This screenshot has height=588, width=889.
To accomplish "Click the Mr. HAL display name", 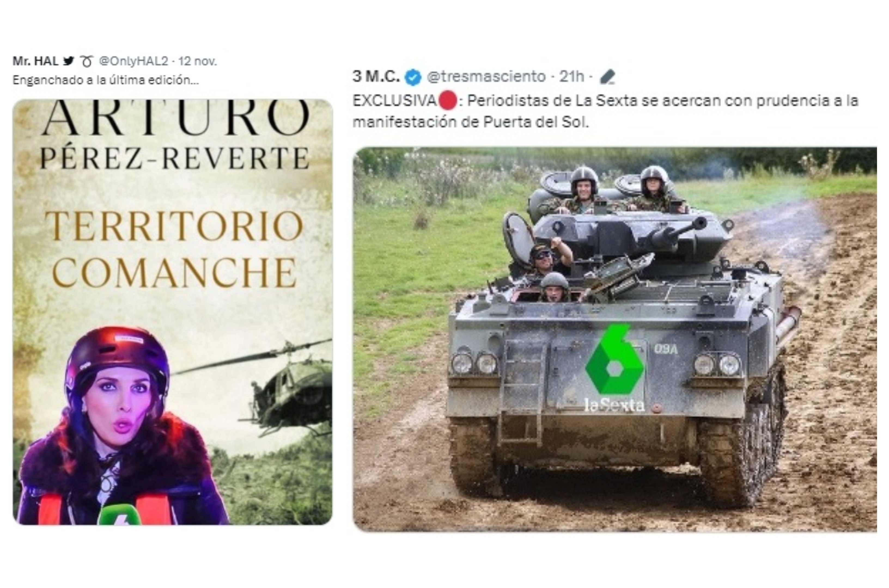I will 35,61.
